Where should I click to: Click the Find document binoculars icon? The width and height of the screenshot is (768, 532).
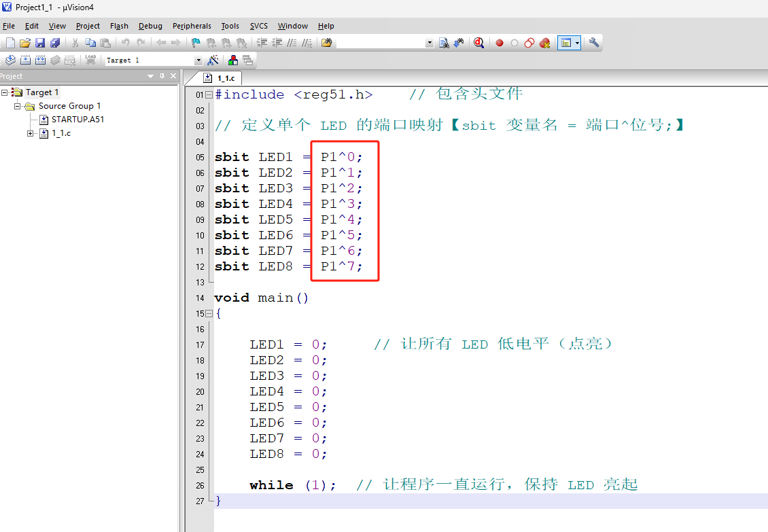tap(444, 43)
